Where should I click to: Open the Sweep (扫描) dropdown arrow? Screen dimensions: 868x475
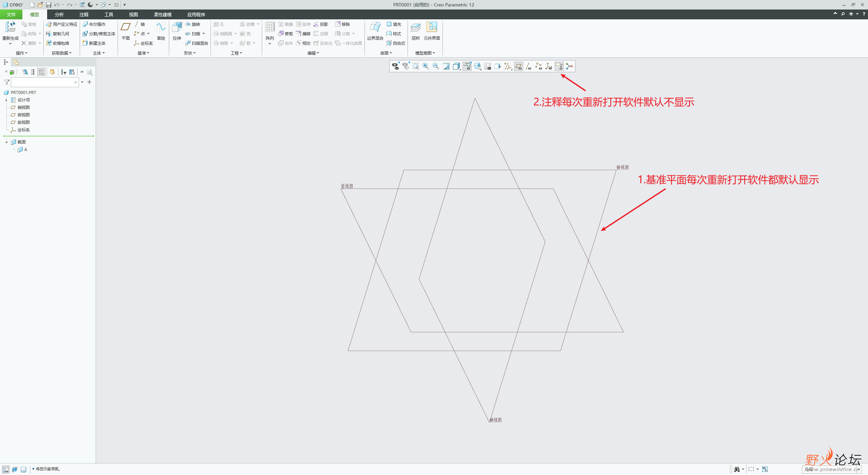[x=203, y=34]
